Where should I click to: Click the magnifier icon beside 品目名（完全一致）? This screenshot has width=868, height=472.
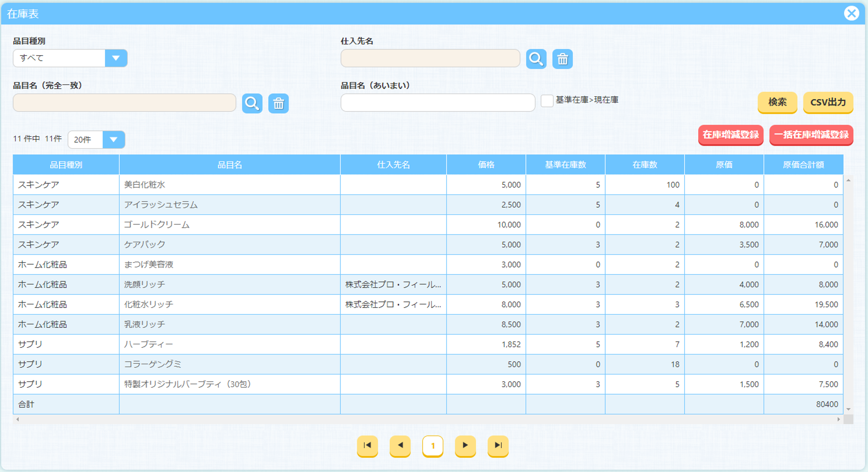coord(252,103)
